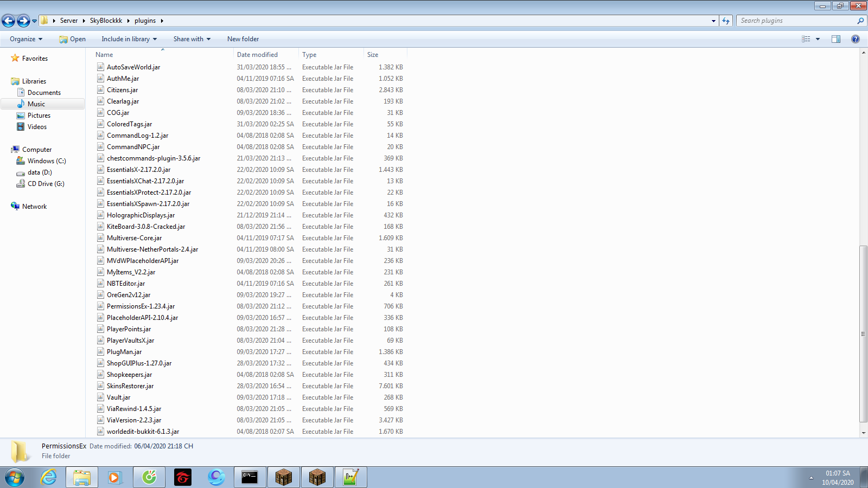This screenshot has width=868, height=488.
Task: Open the Share with menu
Action: tap(192, 39)
